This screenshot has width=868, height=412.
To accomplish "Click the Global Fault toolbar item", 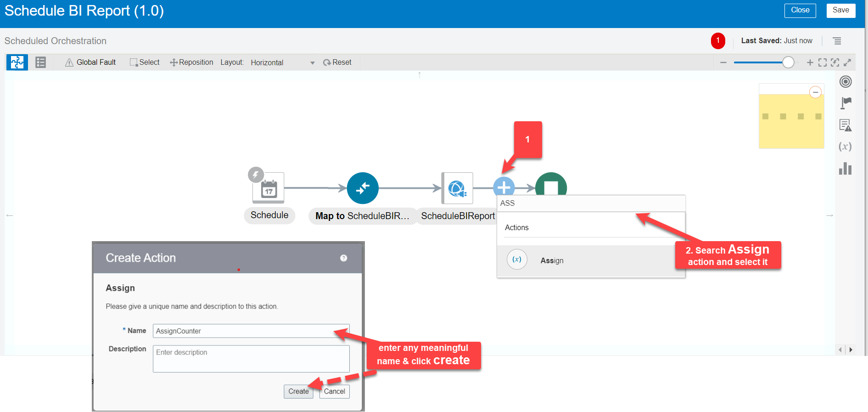I will (90, 62).
